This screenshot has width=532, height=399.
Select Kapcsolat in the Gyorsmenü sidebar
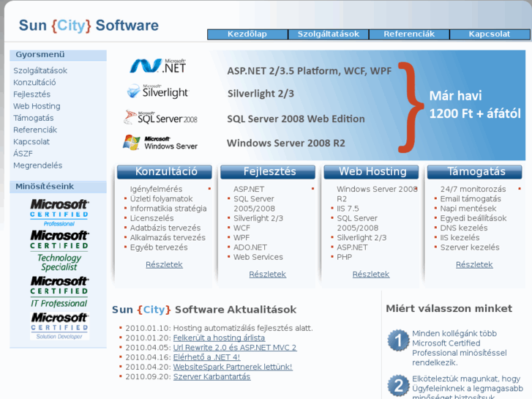tap(31, 142)
